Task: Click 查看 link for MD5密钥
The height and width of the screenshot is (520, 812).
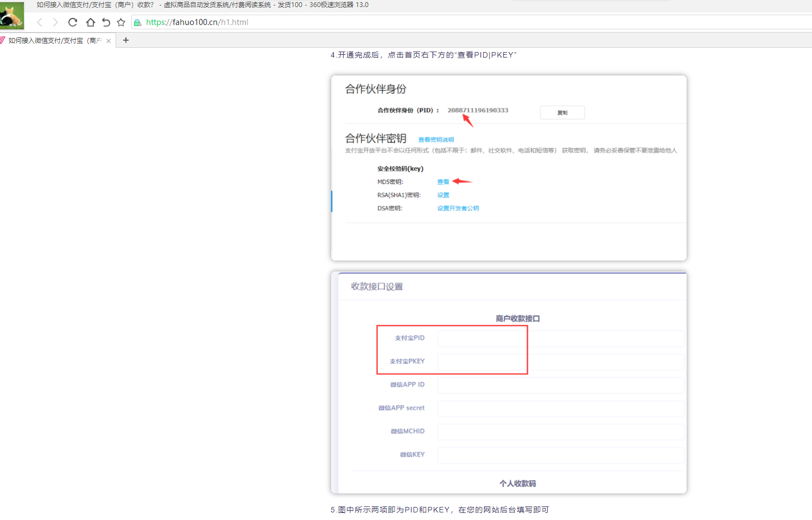Action: point(443,182)
